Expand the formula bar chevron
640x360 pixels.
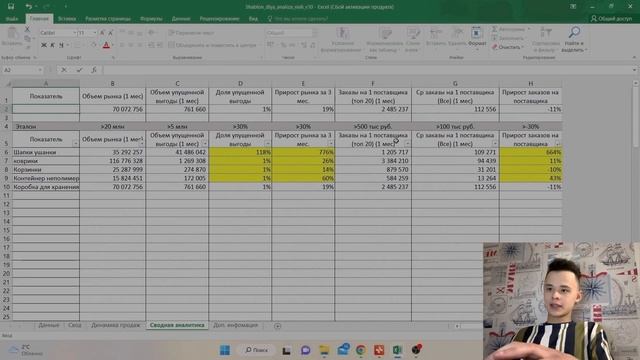pos(635,70)
